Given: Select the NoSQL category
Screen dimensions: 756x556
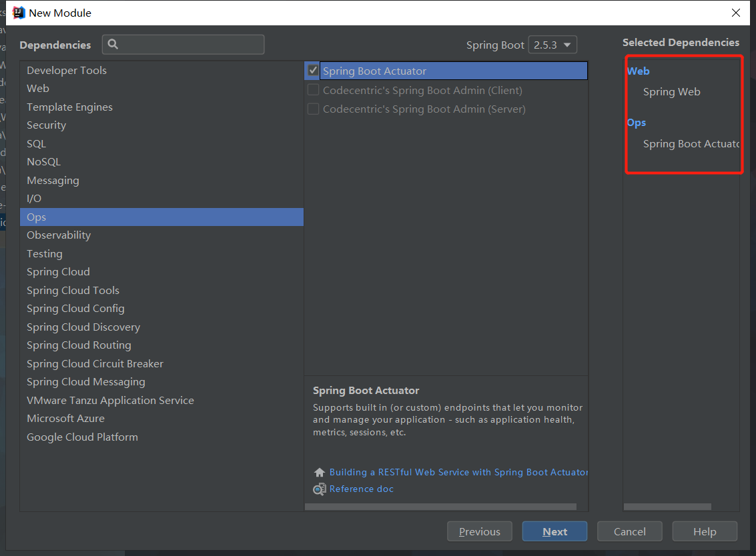Looking at the screenshot, I should tap(161, 162).
